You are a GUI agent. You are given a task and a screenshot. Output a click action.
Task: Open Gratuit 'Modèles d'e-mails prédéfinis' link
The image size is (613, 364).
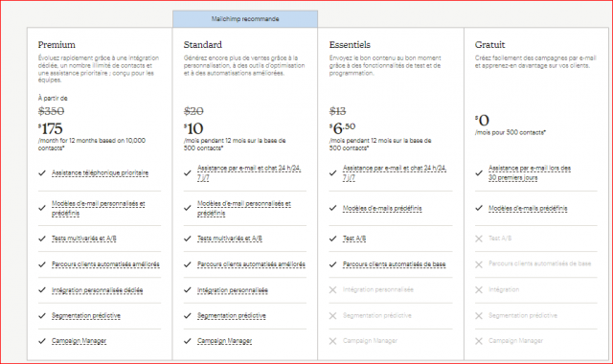coord(528,209)
